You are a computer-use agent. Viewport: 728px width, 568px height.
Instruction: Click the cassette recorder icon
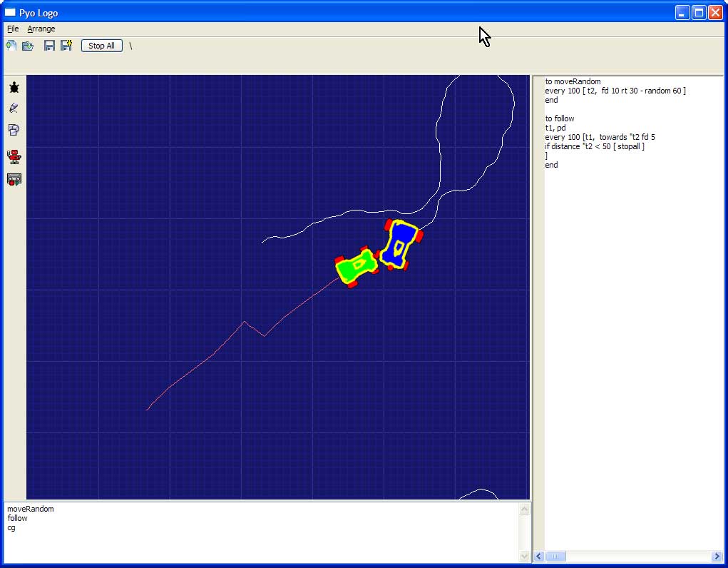pyautogui.click(x=14, y=179)
